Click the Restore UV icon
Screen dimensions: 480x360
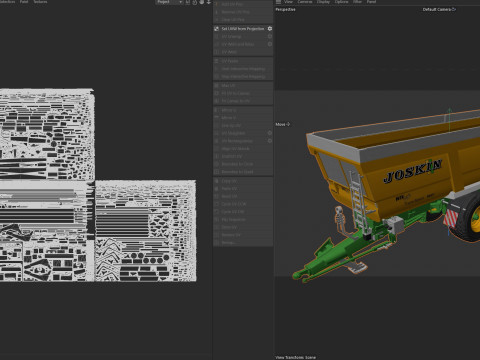(216, 235)
